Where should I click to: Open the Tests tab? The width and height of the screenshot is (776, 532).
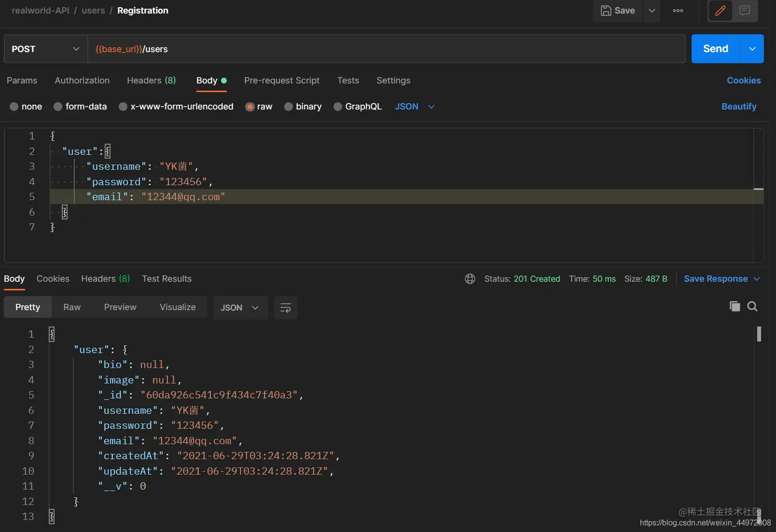point(348,81)
